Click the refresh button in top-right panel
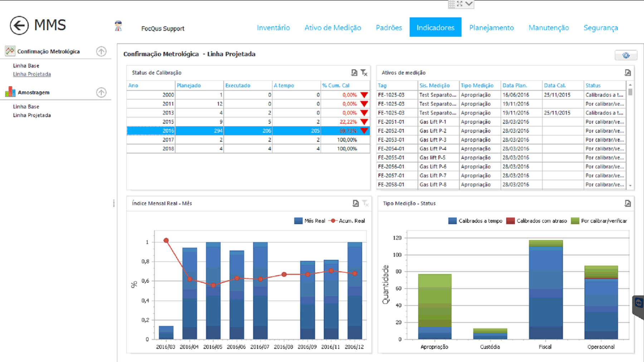 click(626, 55)
